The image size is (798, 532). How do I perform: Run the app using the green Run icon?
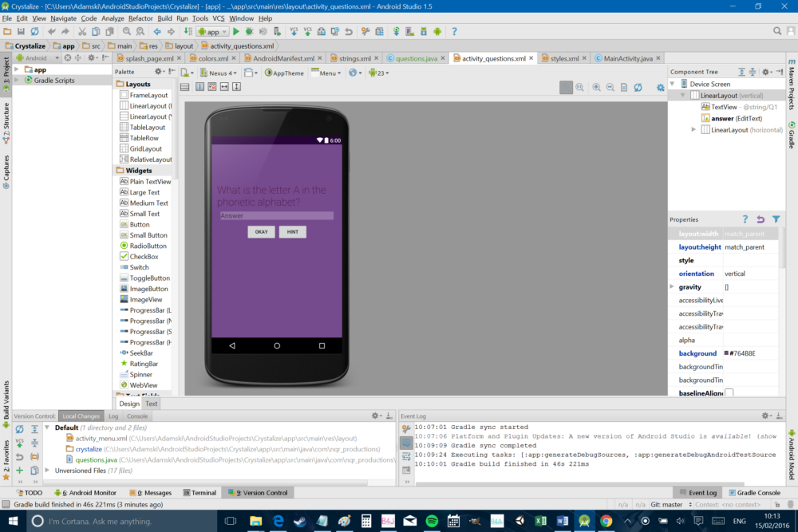pos(236,32)
